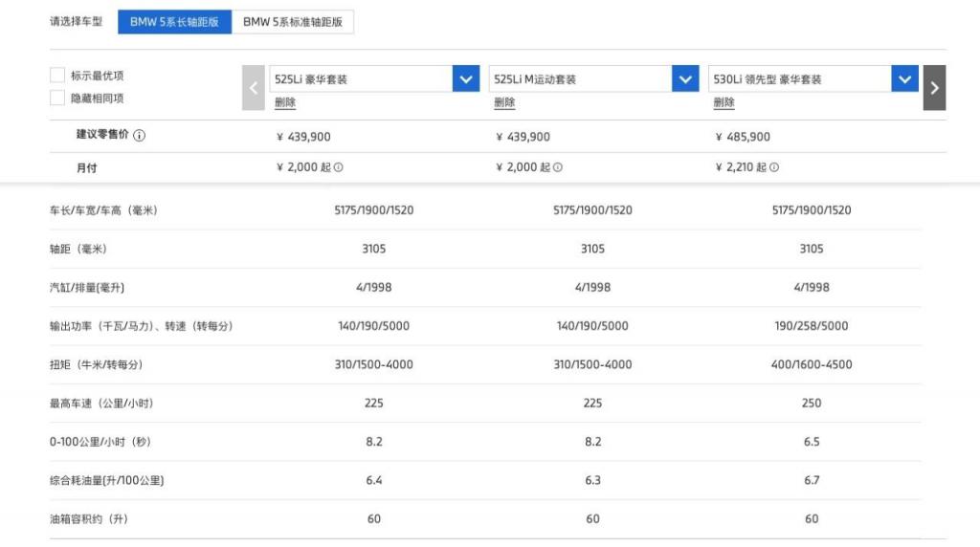Delete the 530Li 领先型 豪华套装 column
This screenshot has height=547, width=980.
pos(724,102)
